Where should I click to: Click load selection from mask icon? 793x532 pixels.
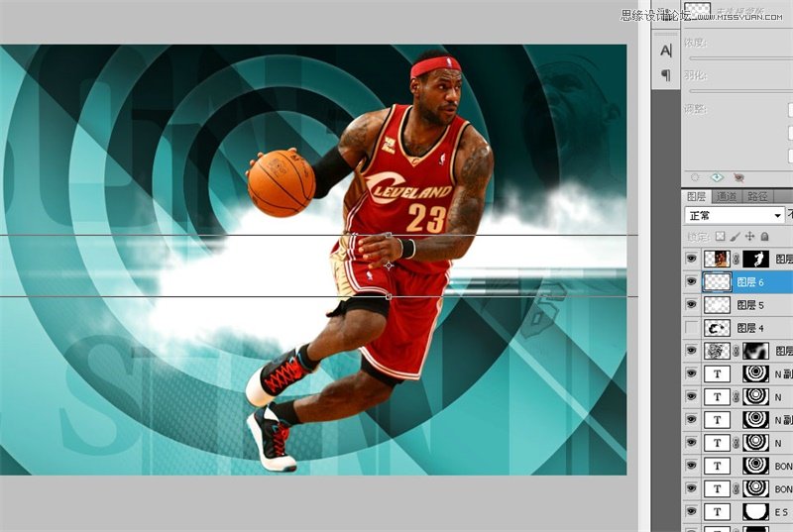click(695, 177)
